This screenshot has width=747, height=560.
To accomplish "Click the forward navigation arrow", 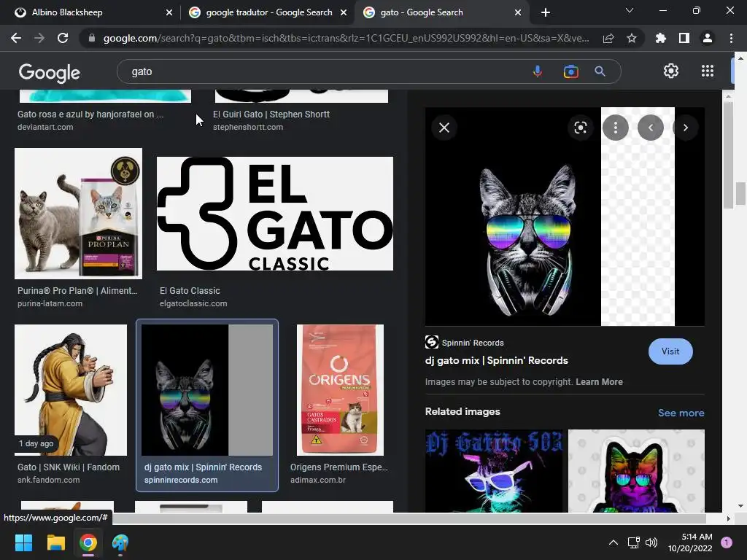I will (39, 38).
